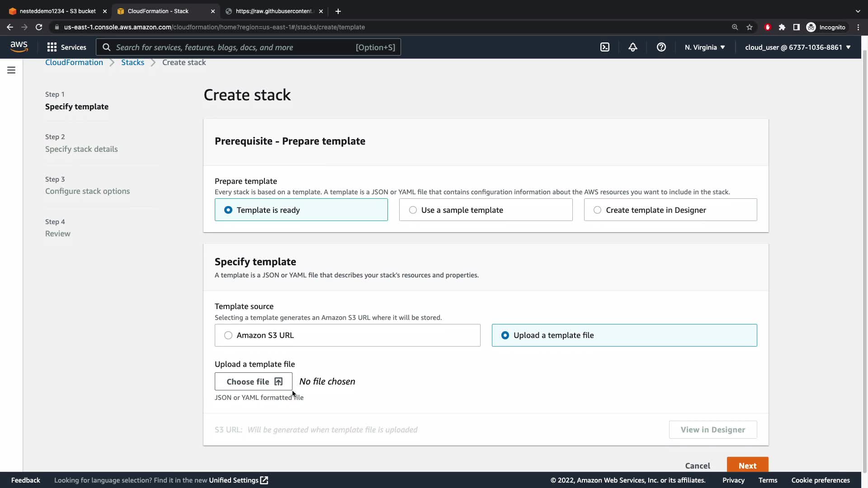
Task: Switch to nesteddemo1234 S3 bucket tab
Action: (x=57, y=11)
